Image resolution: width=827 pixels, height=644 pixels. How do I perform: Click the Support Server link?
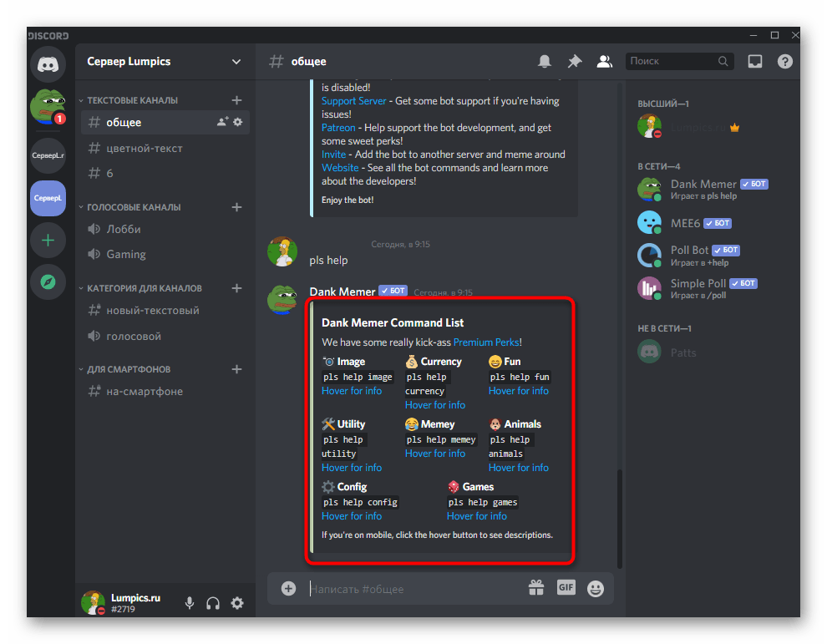354,101
